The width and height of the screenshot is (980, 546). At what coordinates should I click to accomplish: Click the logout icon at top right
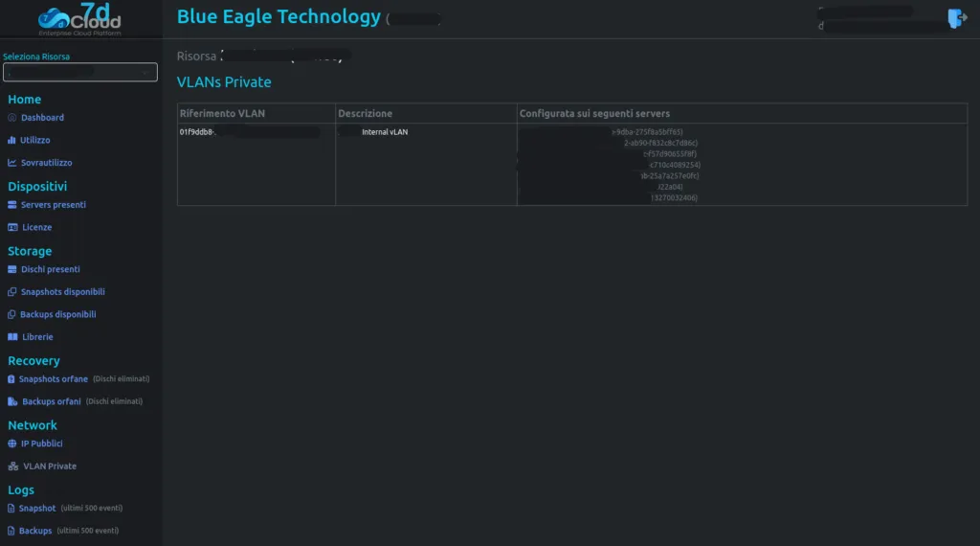tap(957, 18)
